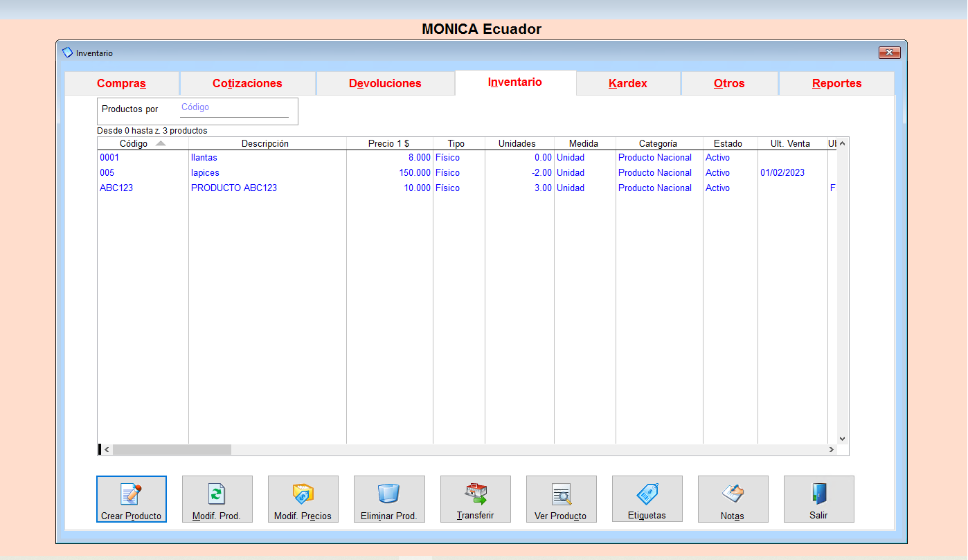Click the horizontal scrollbar right arrow
The image size is (968, 560).
[x=832, y=450]
